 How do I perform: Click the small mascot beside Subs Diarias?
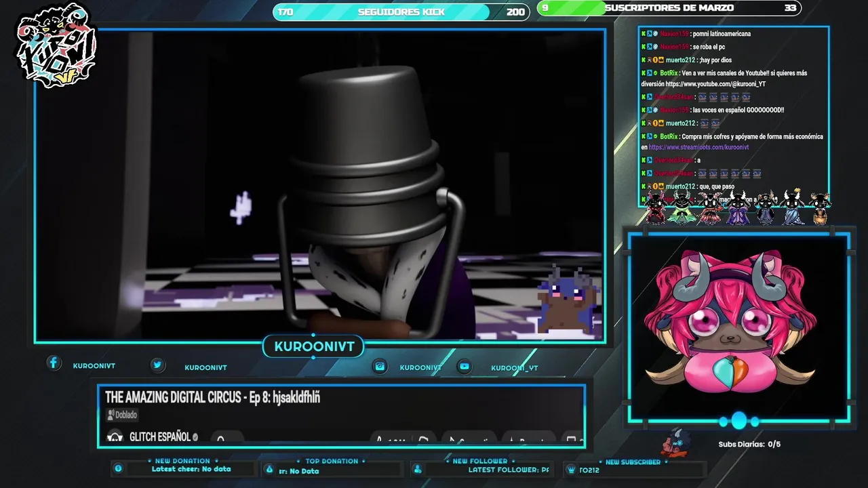click(x=675, y=443)
